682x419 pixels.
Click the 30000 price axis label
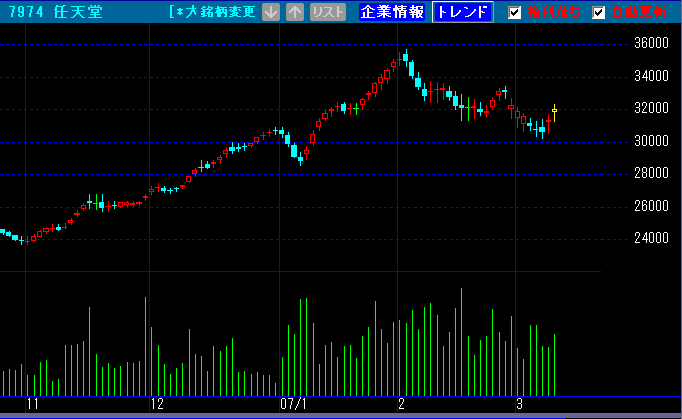tap(651, 141)
